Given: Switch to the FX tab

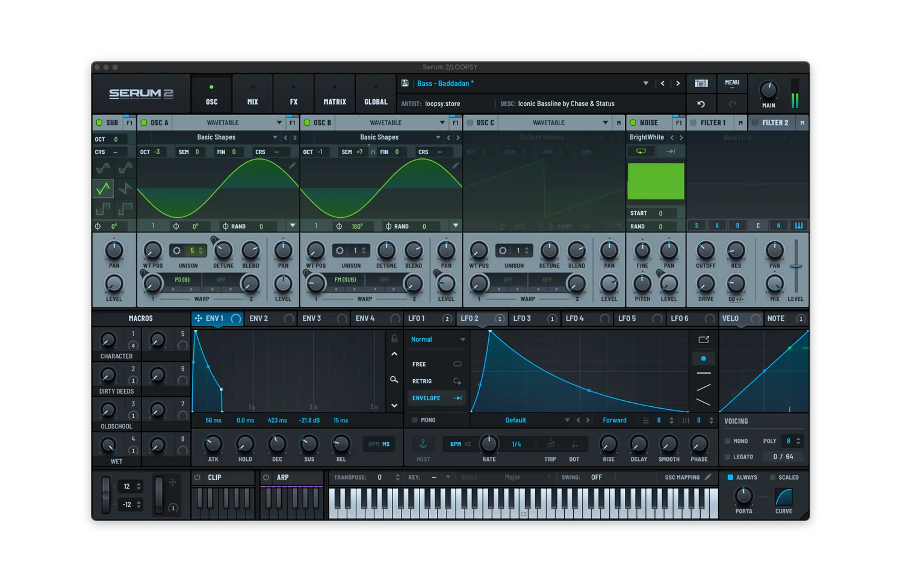Looking at the screenshot, I should click(x=294, y=94).
